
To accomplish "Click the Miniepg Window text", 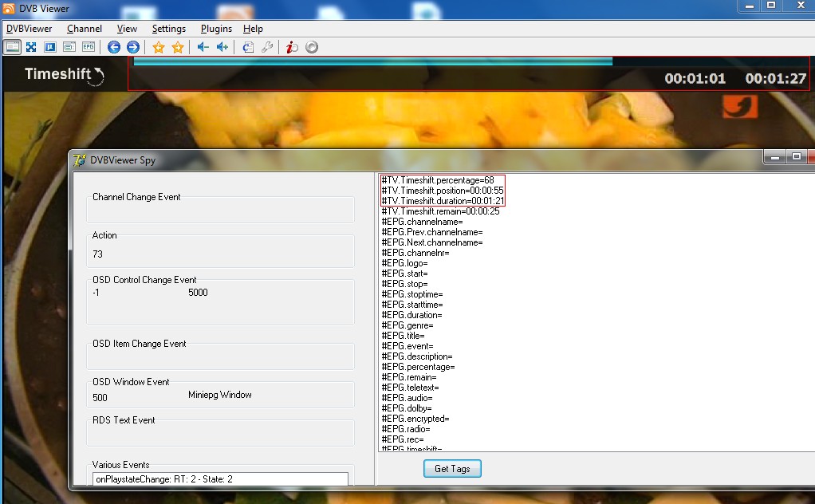I will point(220,395).
